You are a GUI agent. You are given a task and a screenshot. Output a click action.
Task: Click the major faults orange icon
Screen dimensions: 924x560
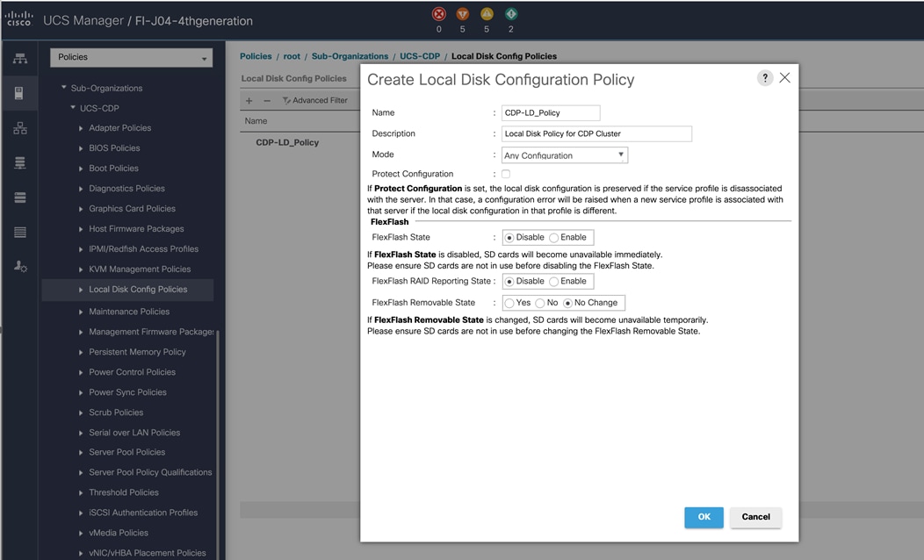point(463,14)
